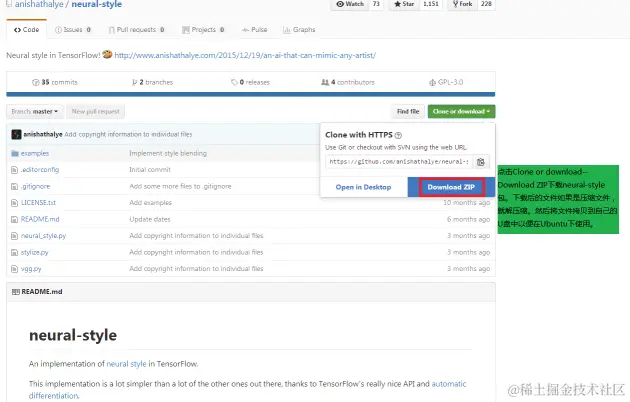Open watcher count 73

pos(376,4)
